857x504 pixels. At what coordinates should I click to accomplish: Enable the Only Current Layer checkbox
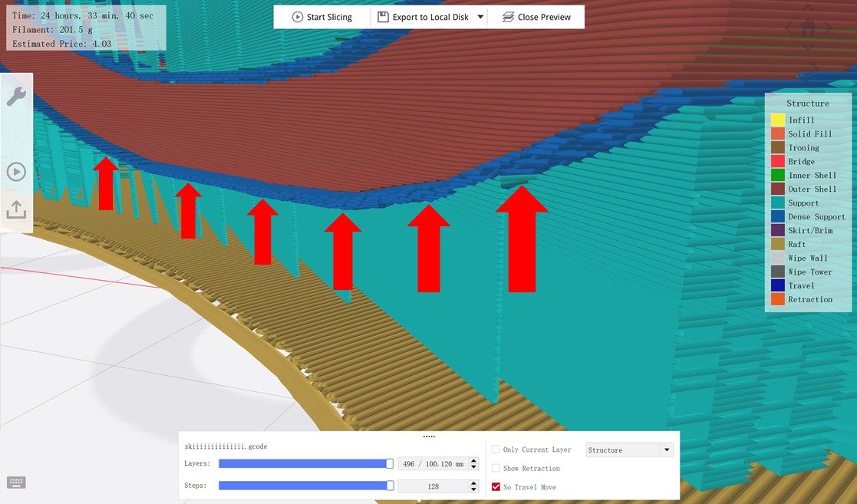(x=496, y=450)
